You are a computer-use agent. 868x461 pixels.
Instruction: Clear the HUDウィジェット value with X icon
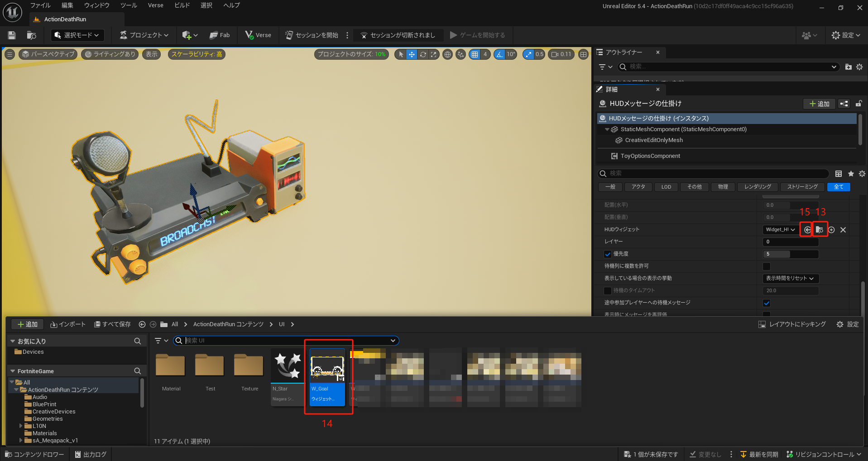843,230
